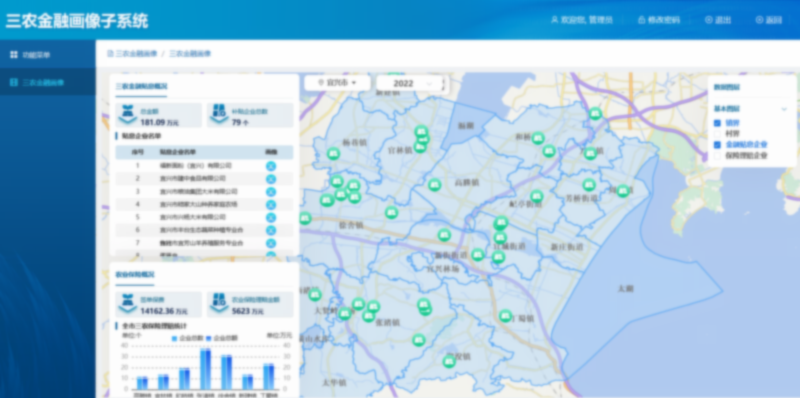
Task: Select the enterprise marker near 高塍镇 on the map
Action: click(x=435, y=185)
